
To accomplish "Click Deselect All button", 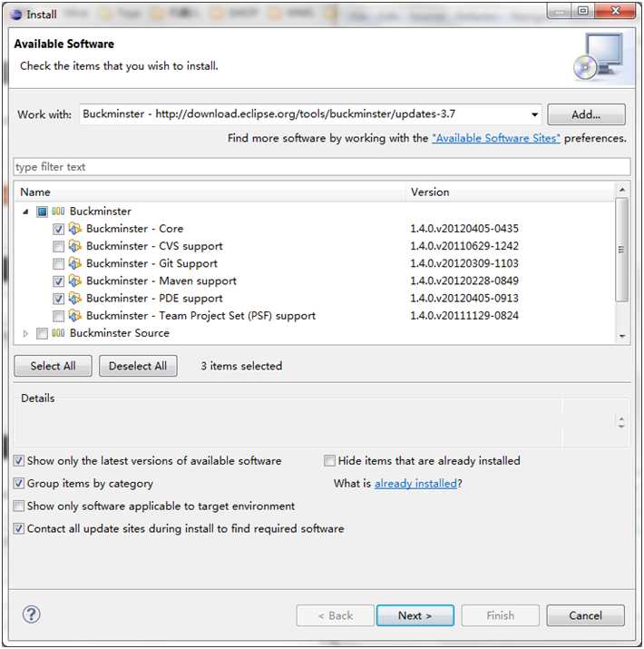I will tap(138, 366).
